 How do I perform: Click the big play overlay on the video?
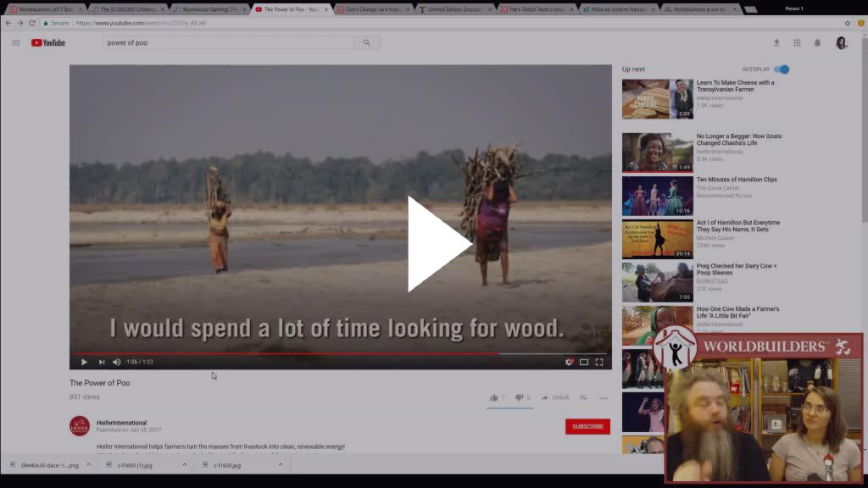440,243
